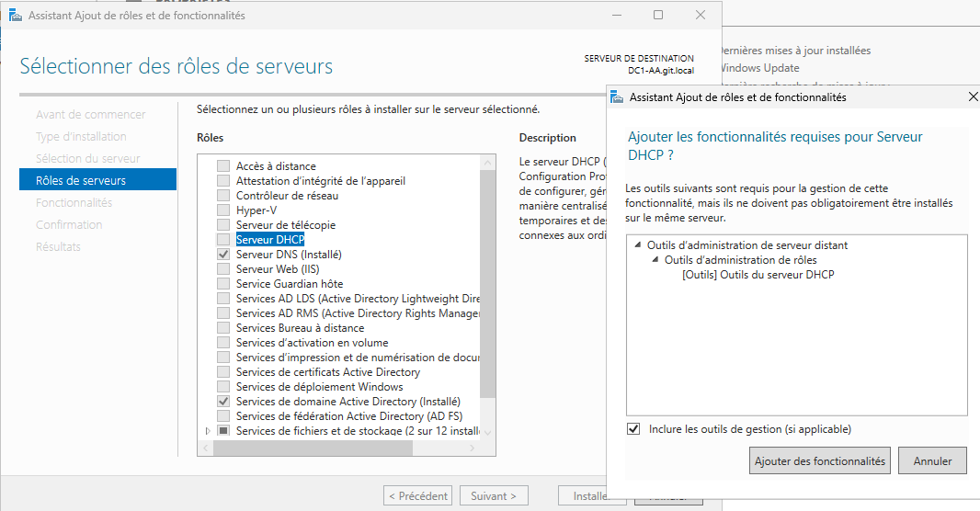The image size is (980, 511).
Task: Open the Avant de commencer step
Action: (91, 114)
